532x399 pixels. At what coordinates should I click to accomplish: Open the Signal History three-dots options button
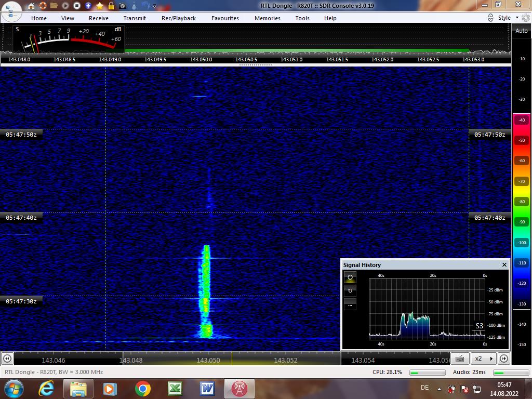click(350, 304)
